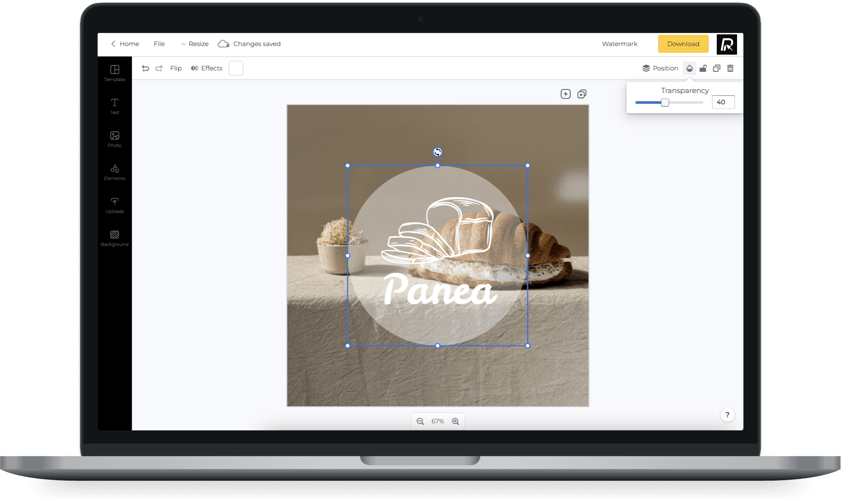Select the Panea text on the canvas
The image size is (841, 504).
440,289
